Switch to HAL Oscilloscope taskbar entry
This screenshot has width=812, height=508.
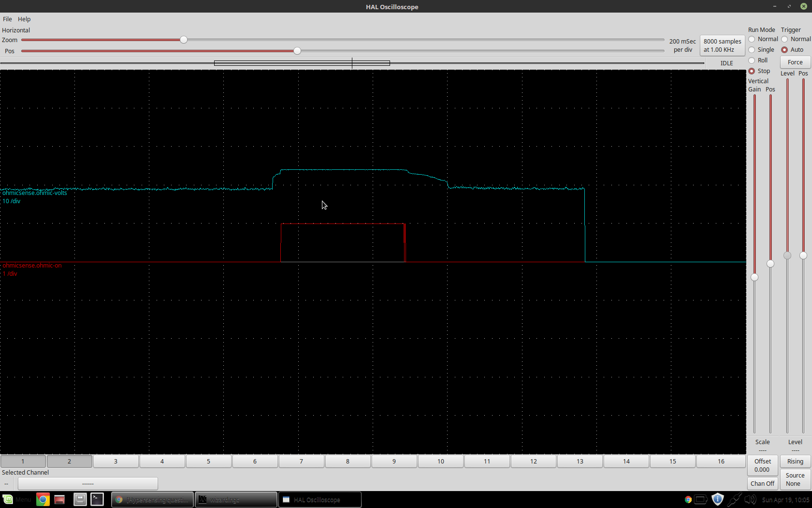pos(319,499)
